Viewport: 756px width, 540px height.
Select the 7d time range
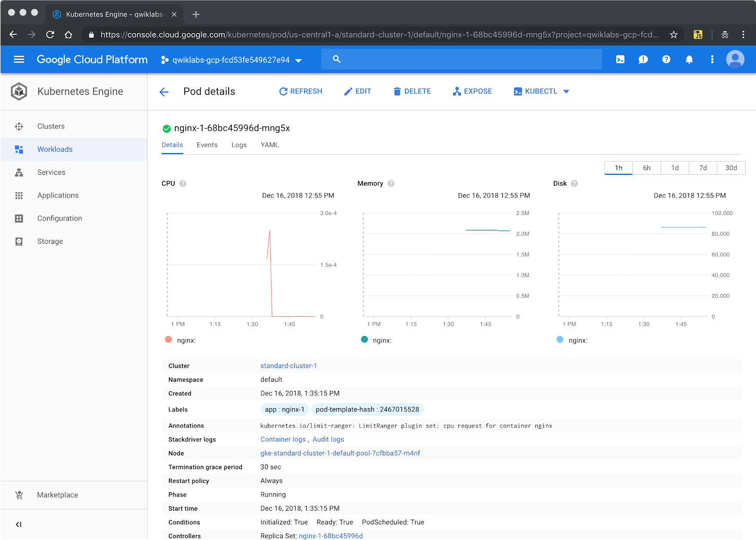pos(703,168)
